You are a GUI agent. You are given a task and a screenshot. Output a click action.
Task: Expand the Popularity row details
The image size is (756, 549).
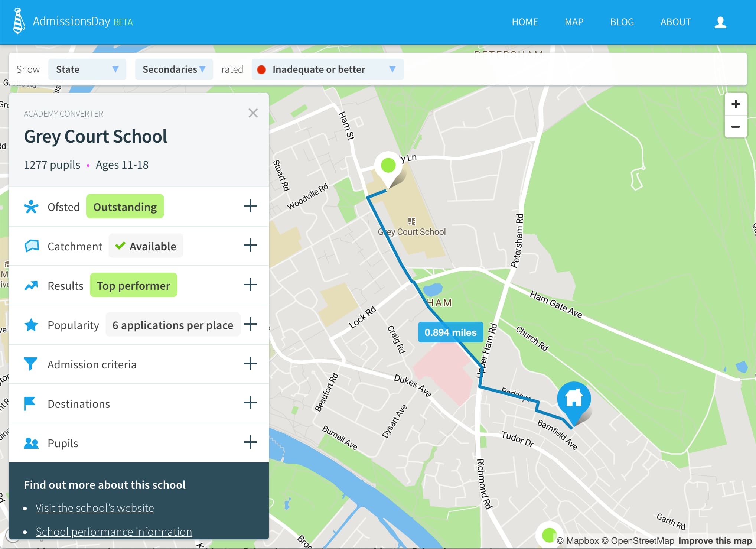[x=250, y=324]
